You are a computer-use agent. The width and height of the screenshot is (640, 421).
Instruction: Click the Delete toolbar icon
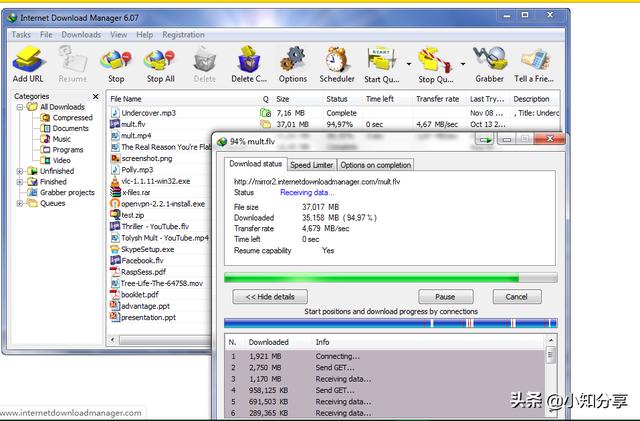click(x=204, y=65)
